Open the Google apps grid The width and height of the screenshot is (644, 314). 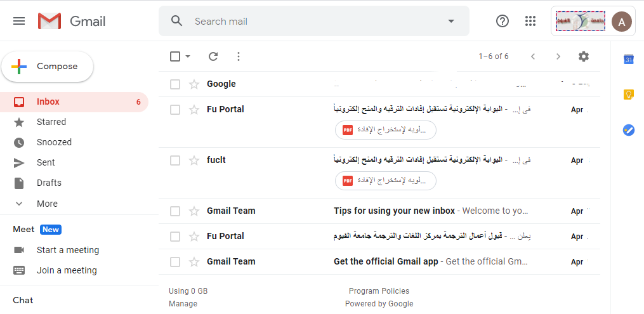[530, 21]
